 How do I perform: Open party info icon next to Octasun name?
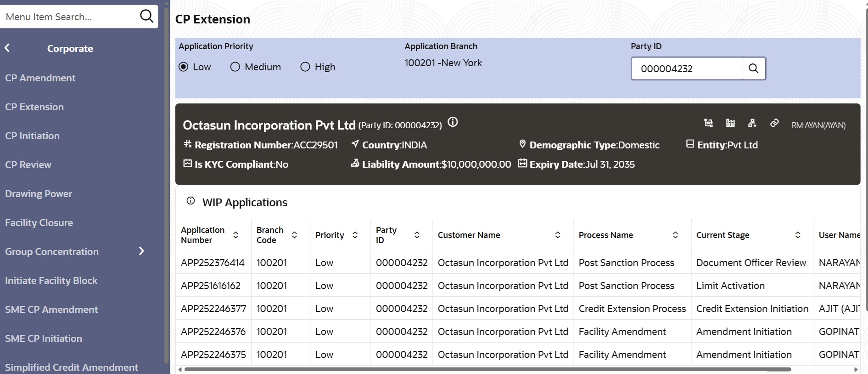click(453, 122)
